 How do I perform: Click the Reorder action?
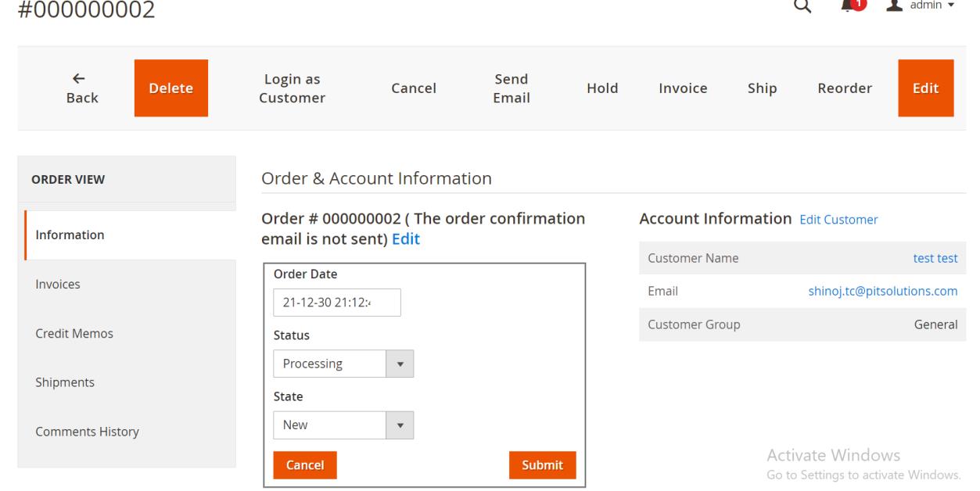(x=845, y=88)
